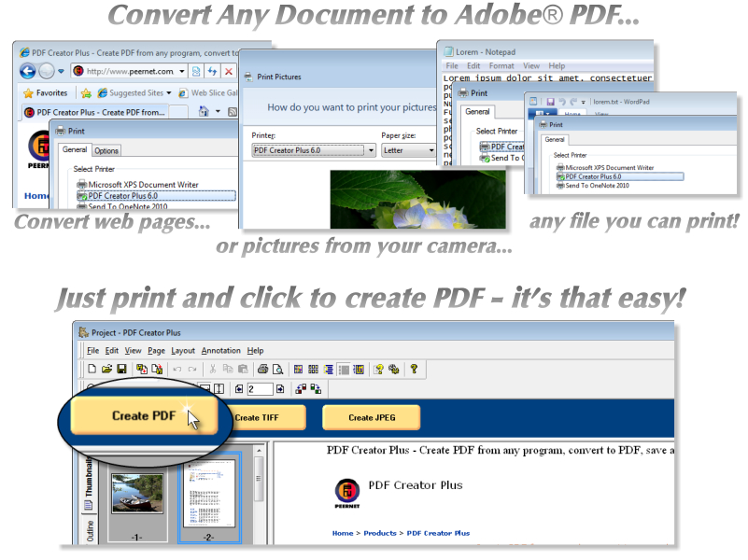Viewport: 748px width, 560px height.
Task: Switch to Options tab in IE Print dialog
Action: [106, 150]
